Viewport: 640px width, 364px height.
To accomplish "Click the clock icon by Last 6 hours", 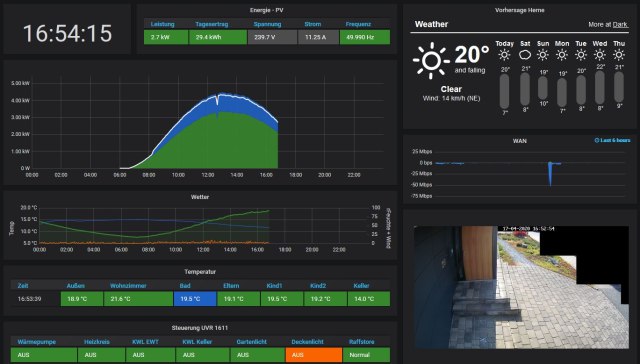I will [x=597, y=140].
